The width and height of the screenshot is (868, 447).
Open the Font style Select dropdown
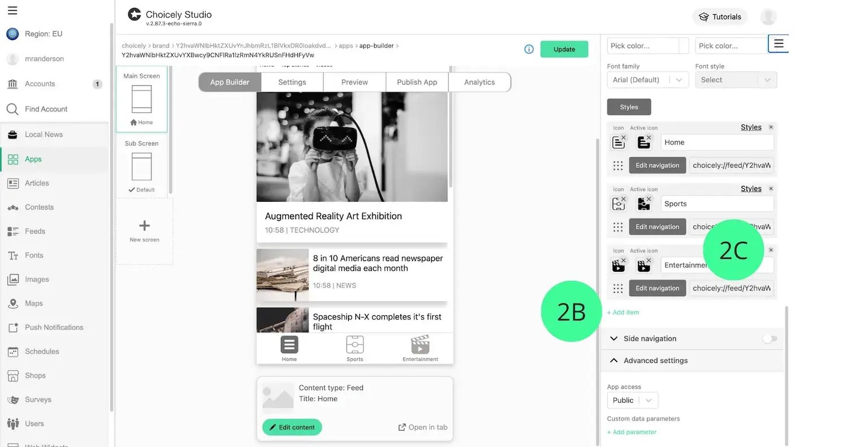coord(736,80)
